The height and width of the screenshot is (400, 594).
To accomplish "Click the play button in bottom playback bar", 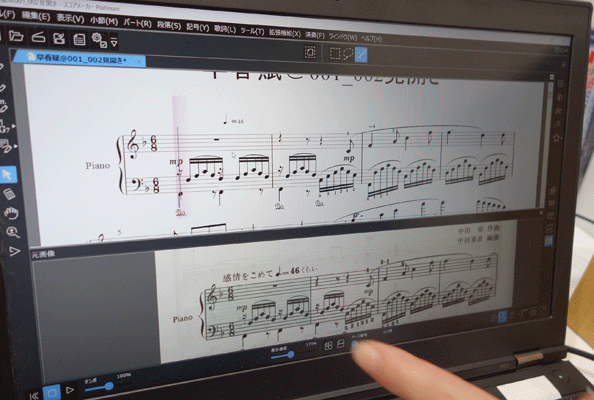I will (70, 390).
